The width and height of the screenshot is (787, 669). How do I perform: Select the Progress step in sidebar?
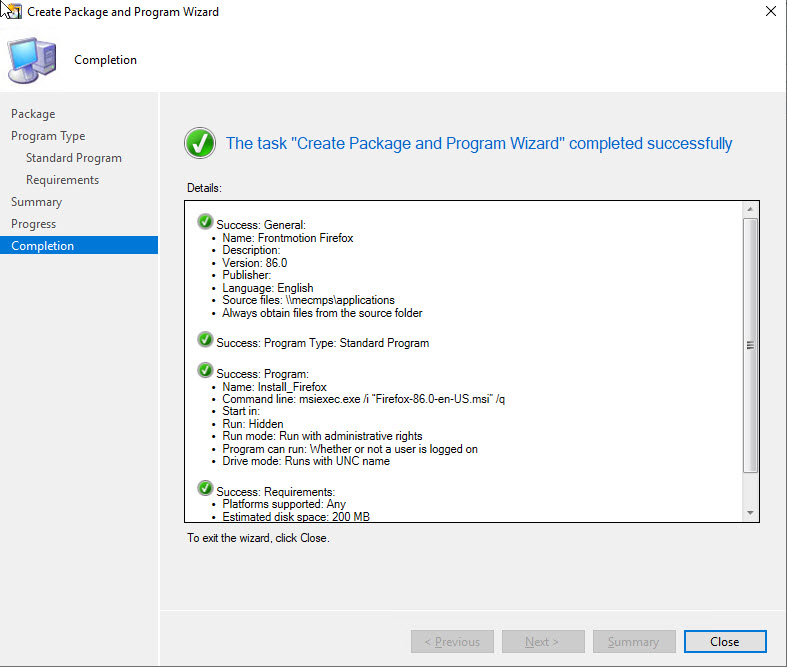pos(33,224)
